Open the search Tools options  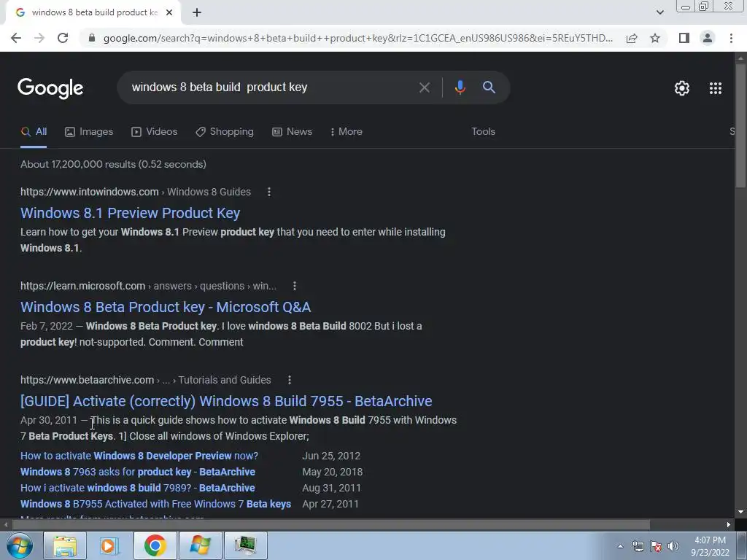pos(483,132)
